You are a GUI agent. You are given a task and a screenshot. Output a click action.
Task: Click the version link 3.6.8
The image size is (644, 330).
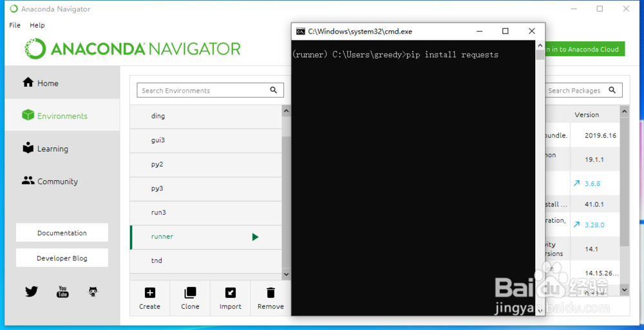592,183
